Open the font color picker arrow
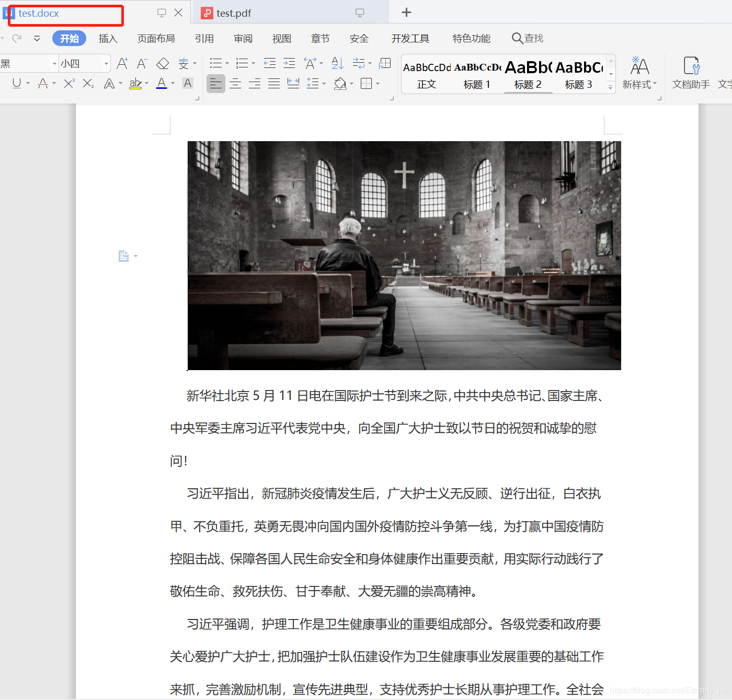Image resolution: width=732 pixels, height=700 pixels. click(173, 83)
